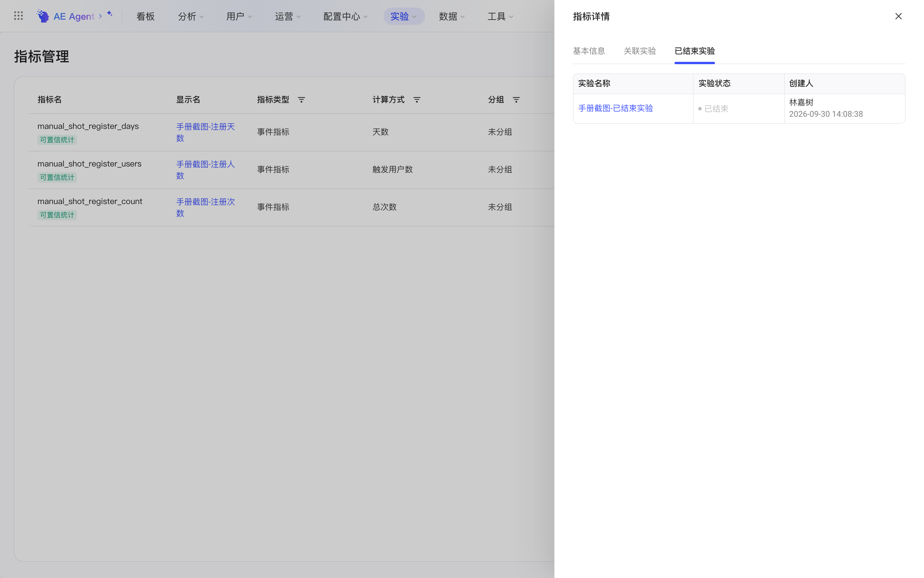Screen dimensions: 924x578
Task: Expand the 分析 menu
Action: pyautogui.click(x=191, y=16)
